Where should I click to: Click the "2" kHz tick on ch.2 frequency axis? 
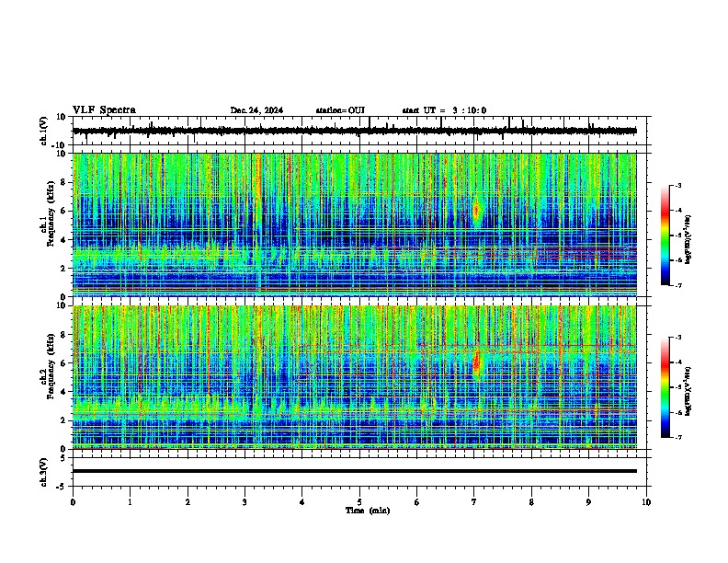64,420
